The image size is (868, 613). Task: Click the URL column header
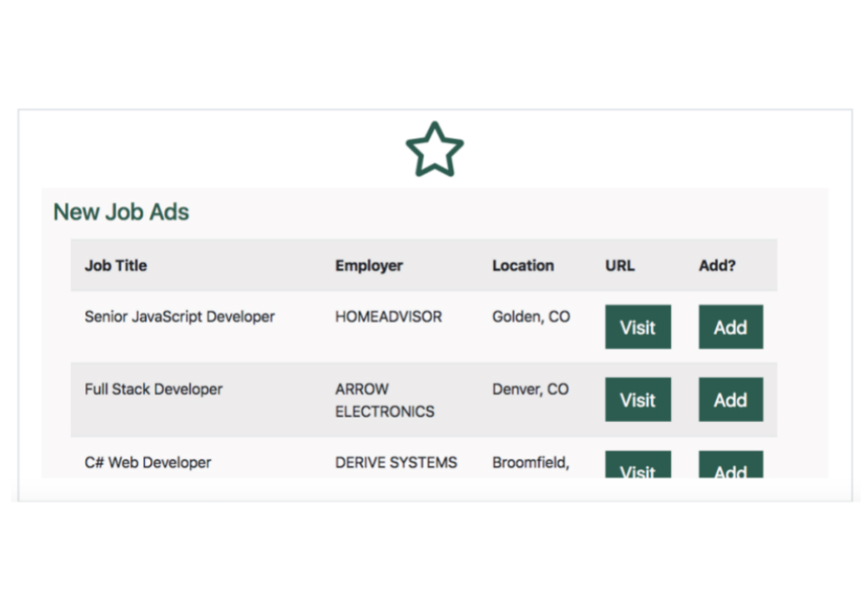click(620, 266)
